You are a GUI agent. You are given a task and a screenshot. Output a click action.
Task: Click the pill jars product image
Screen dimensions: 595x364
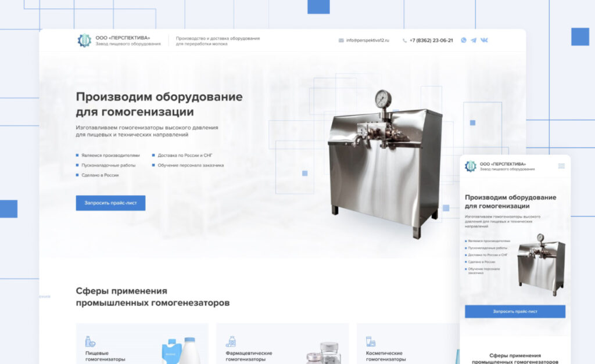[x=323, y=352]
